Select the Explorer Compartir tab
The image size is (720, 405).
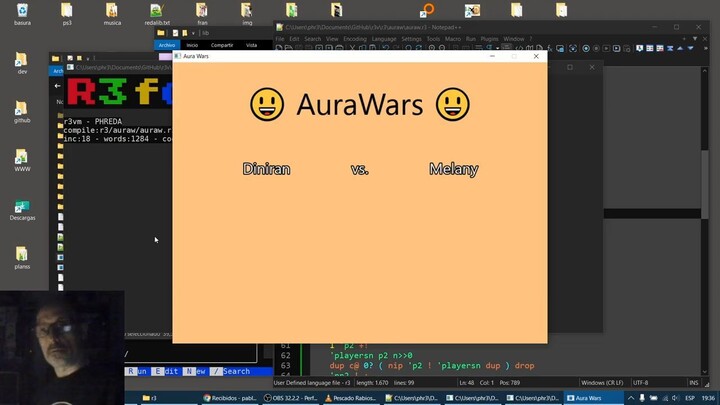tap(222, 45)
